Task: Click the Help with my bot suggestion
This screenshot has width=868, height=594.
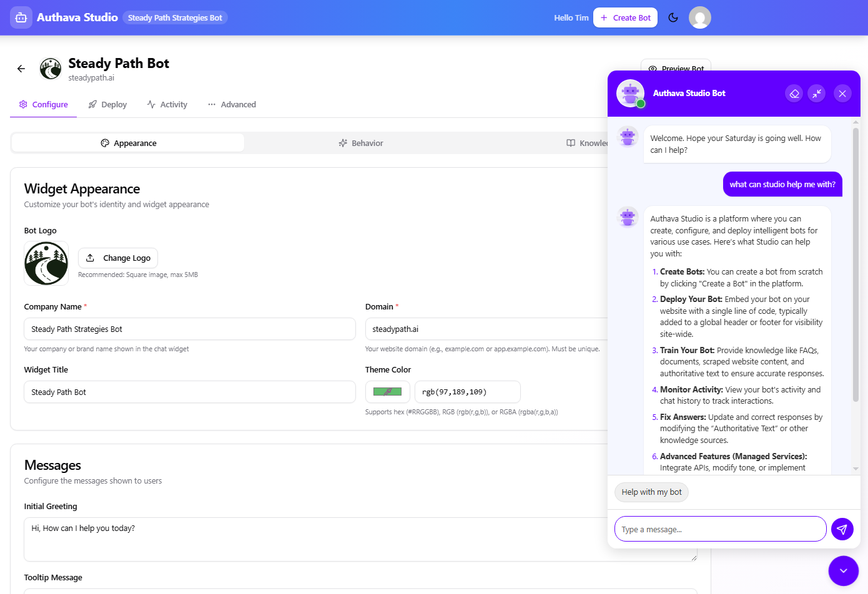Action: click(651, 492)
